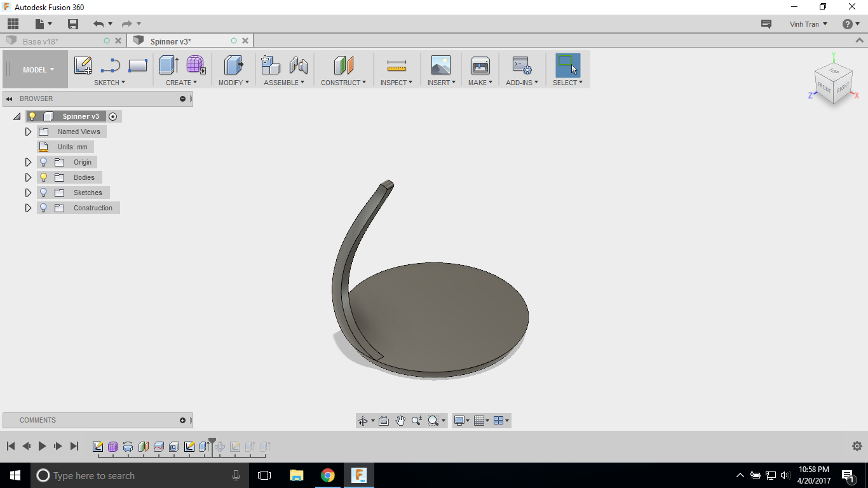868x488 pixels.
Task: Expand the Origin folder
Action: [x=28, y=162]
